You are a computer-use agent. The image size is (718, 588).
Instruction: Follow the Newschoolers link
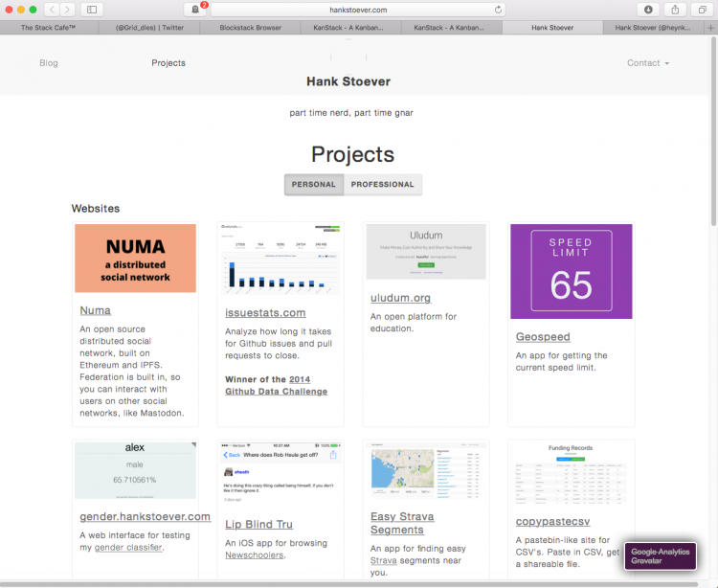254,555
